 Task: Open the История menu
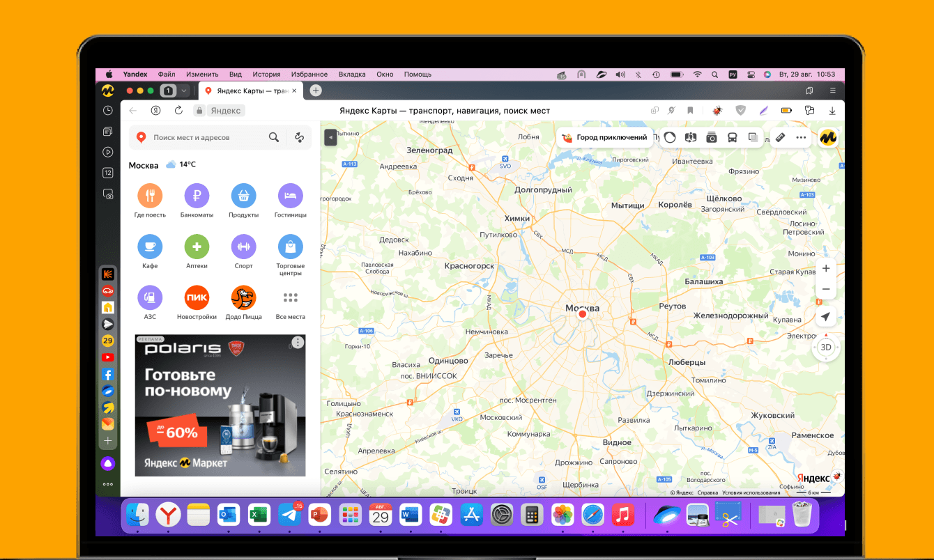coord(266,74)
